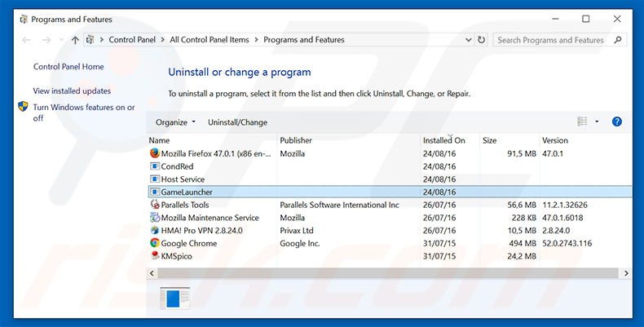Expand the address bar history dropdown
Image resolution: width=644 pixels, height=327 pixels.
click(x=468, y=40)
